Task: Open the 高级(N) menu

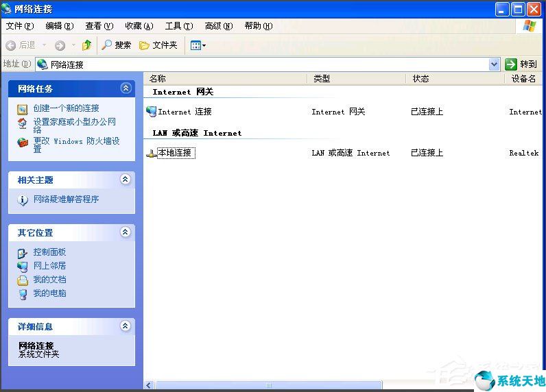Action: pos(218,26)
